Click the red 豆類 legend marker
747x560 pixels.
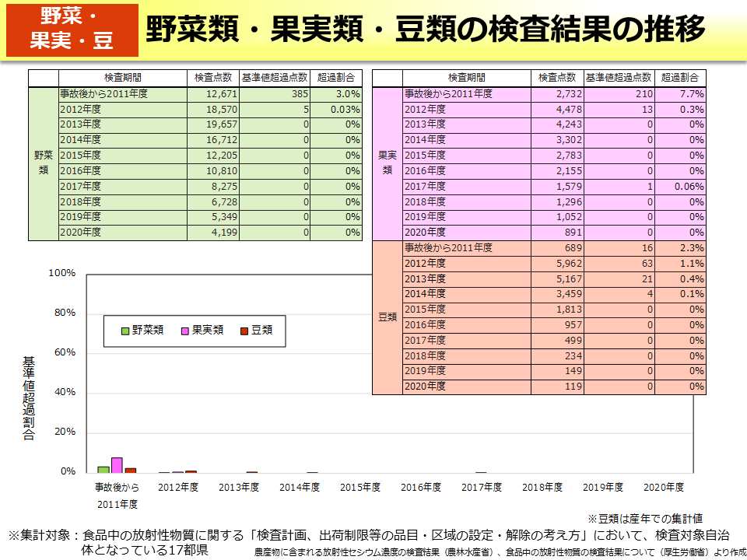244,331
